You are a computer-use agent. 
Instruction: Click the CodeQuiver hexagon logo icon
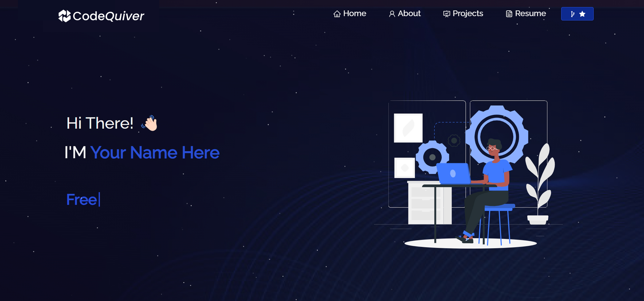coord(64,16)
